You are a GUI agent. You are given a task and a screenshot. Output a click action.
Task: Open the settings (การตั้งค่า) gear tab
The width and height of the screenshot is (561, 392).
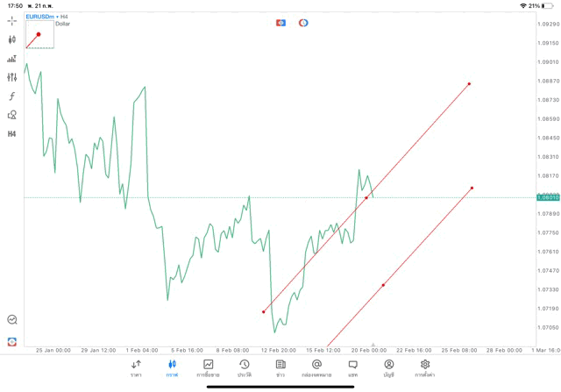[x=425, y=367]
